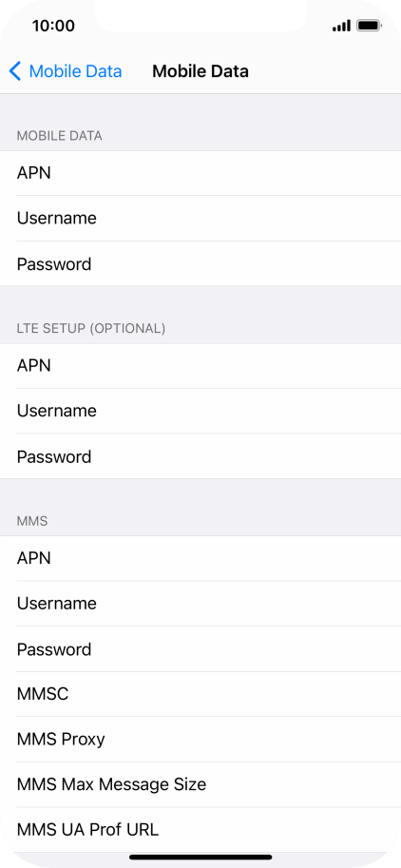Focus the APN field in MMS section
This screenshot has height=868, width=401.
click(200, 558)
